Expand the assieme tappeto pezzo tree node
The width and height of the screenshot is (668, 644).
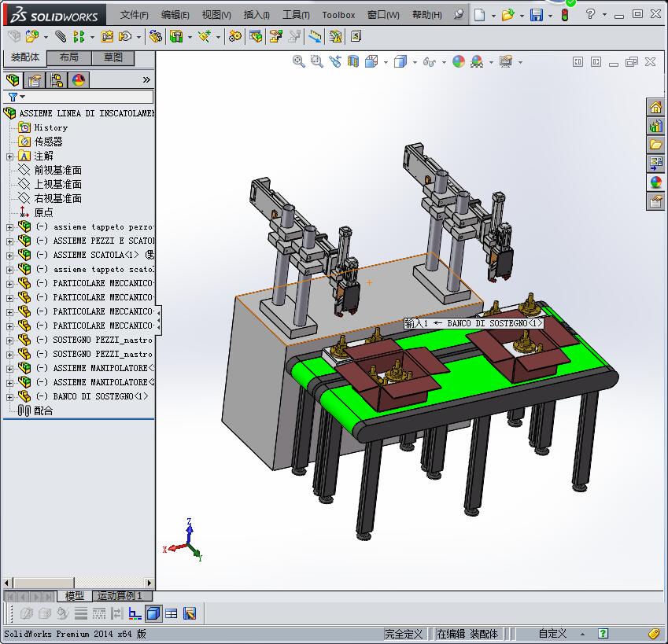click(9, 227)
